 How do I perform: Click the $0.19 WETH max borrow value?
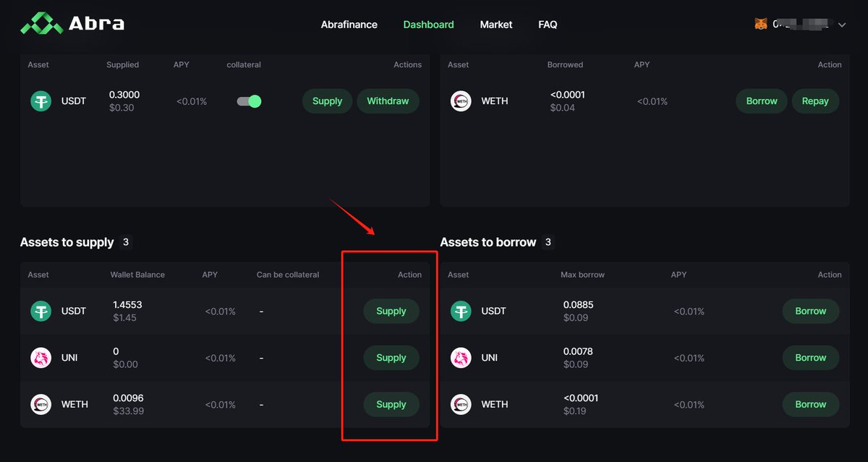tap(576, 411)
